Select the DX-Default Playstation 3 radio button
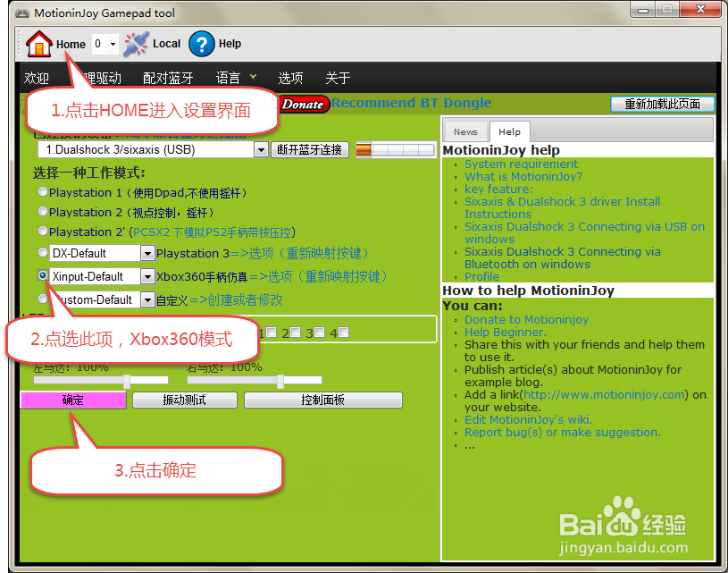Screen dimensions: 728x573 [43, 252]
